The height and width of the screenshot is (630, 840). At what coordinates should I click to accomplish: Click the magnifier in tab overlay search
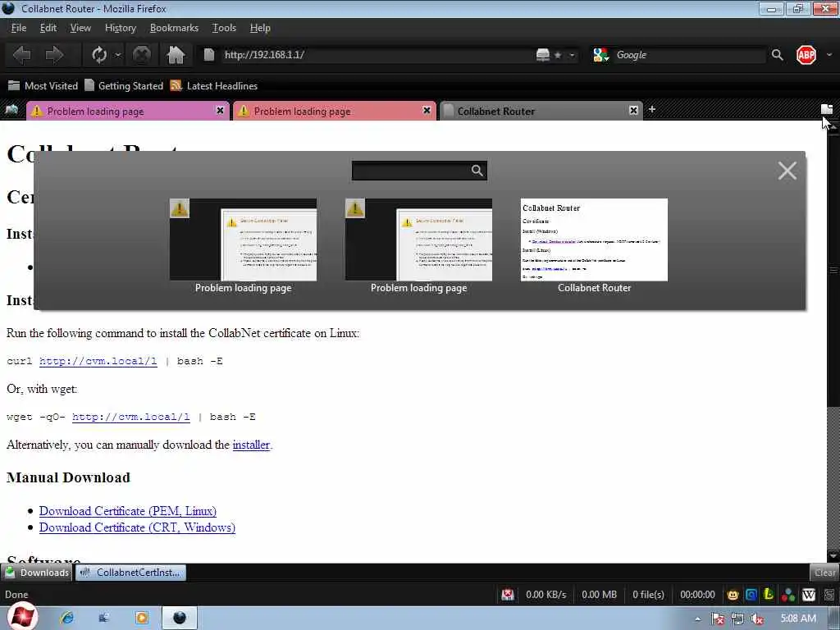pos(477,171)
